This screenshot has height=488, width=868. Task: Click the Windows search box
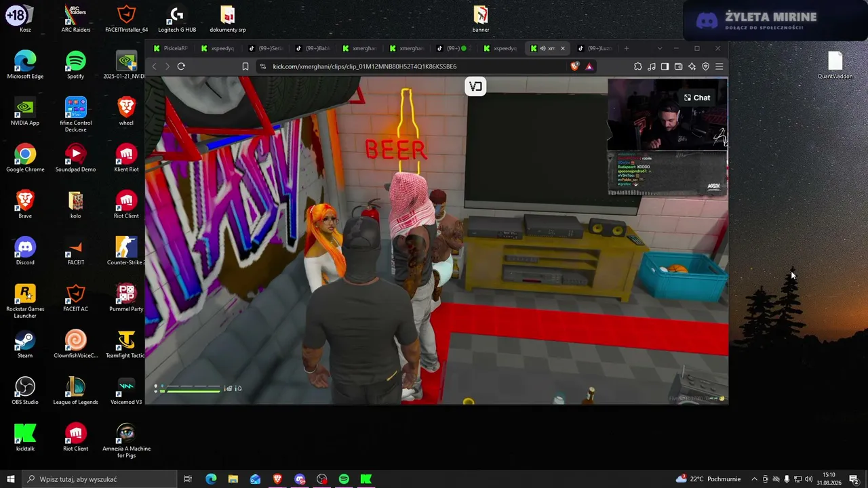click(x=100, y=479)
